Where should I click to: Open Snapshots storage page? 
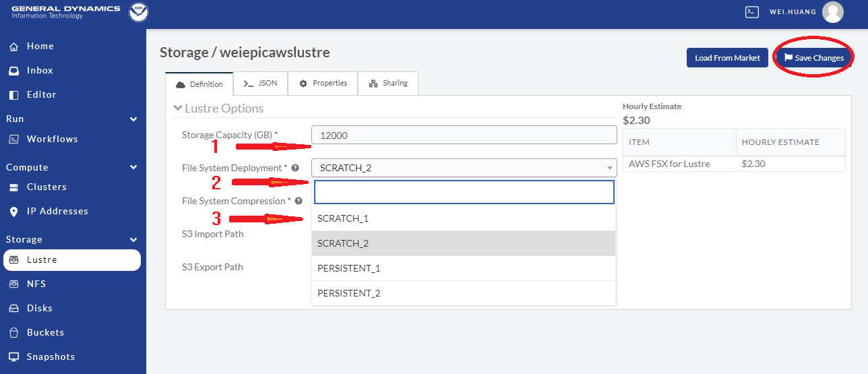[51, 357]
